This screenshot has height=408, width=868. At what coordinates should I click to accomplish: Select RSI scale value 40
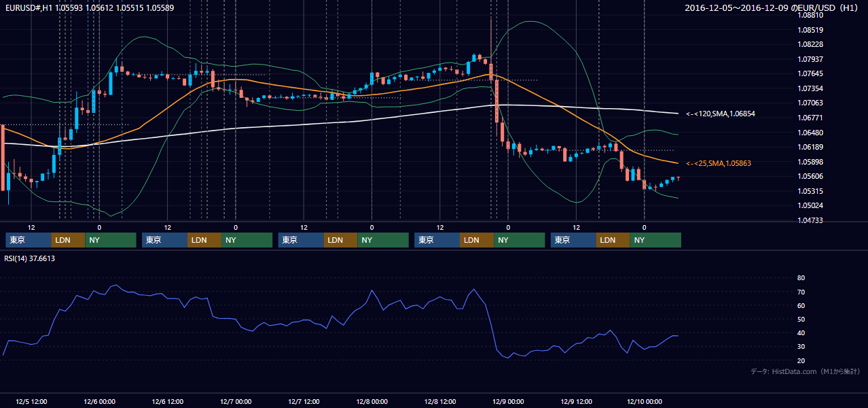801,333
